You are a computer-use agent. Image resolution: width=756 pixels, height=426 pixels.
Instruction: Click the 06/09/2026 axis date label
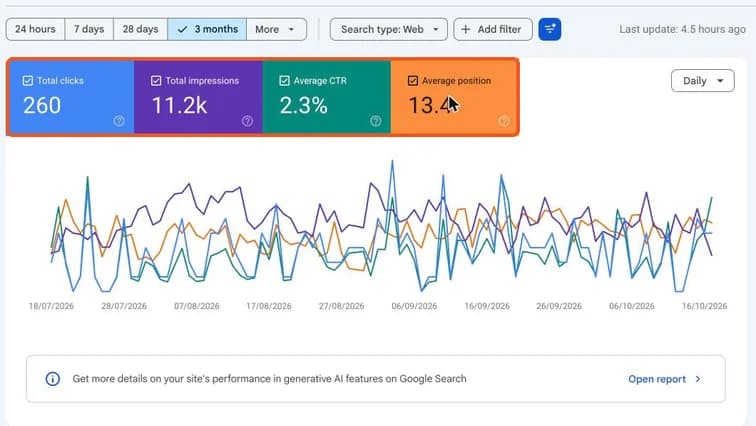pyautogui.click(x=414, y=306)
